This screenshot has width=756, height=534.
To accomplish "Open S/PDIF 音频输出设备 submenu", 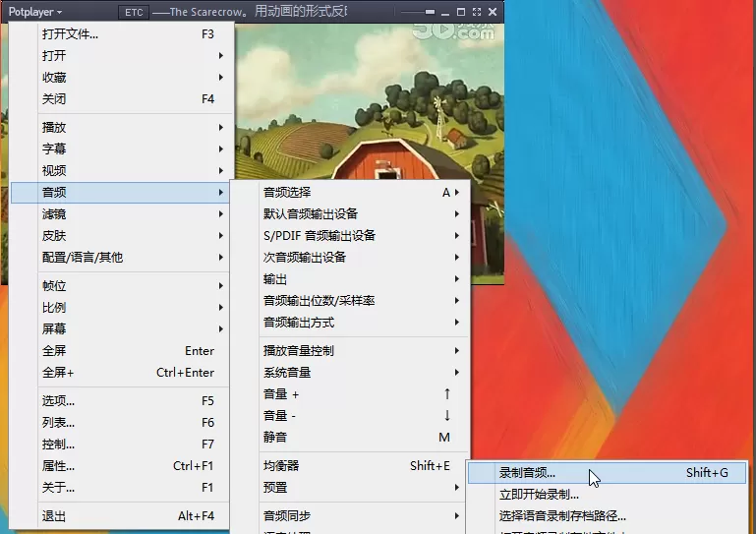I will (351, 236).
